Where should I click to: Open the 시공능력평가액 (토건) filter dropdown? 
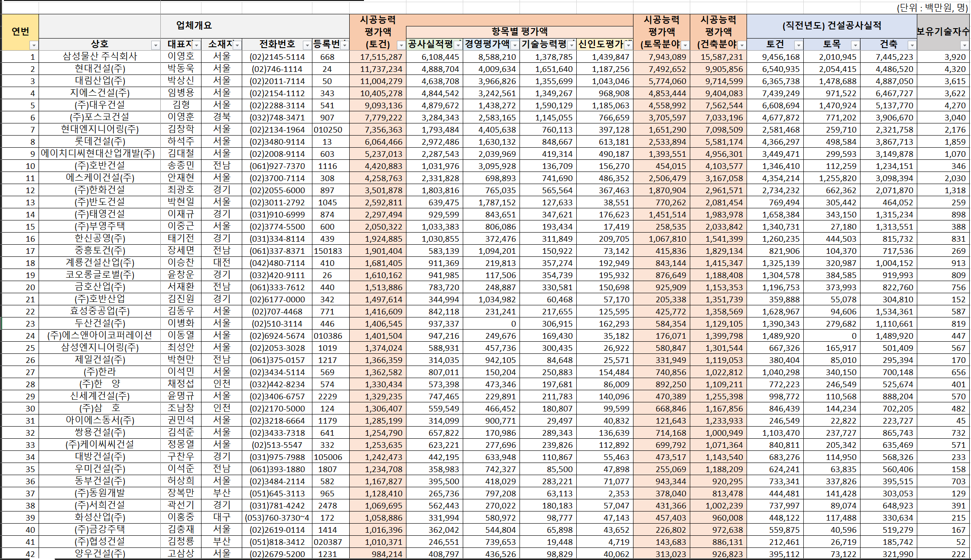401,45
